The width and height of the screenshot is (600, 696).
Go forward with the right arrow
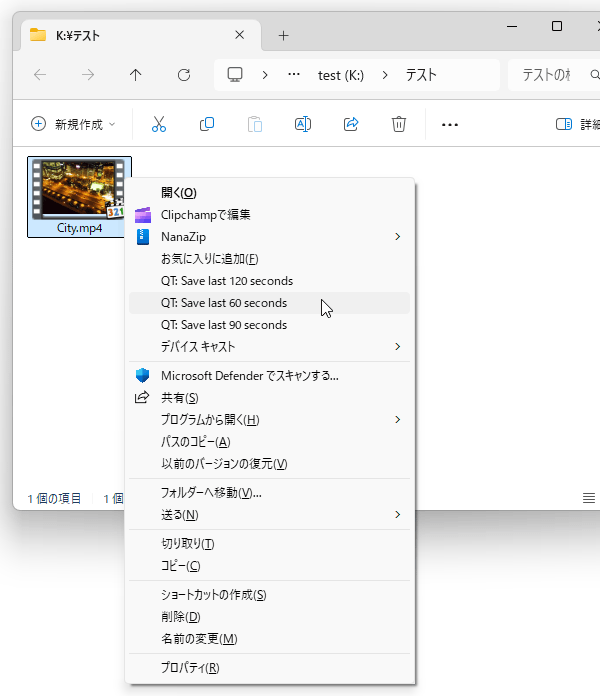[88, 75]
